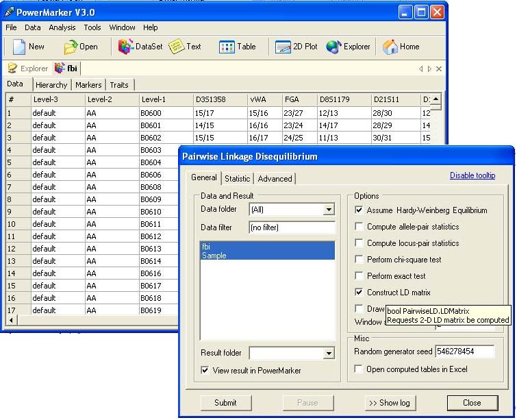Click the Random generator seed field
Image resolution: width=517 pixels, height=420 pixels.
click(x=464, y=351)
